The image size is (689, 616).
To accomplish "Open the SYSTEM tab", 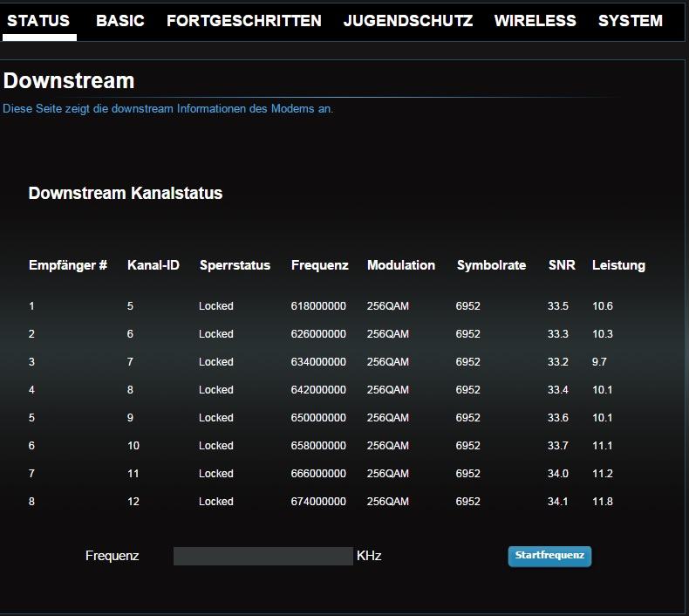I will (630, 21).
